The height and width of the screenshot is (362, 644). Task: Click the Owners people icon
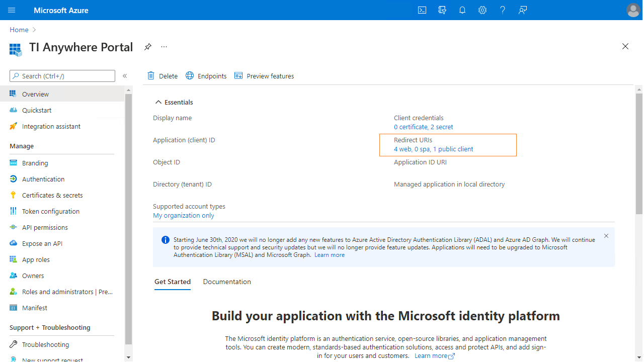(13, 276)
